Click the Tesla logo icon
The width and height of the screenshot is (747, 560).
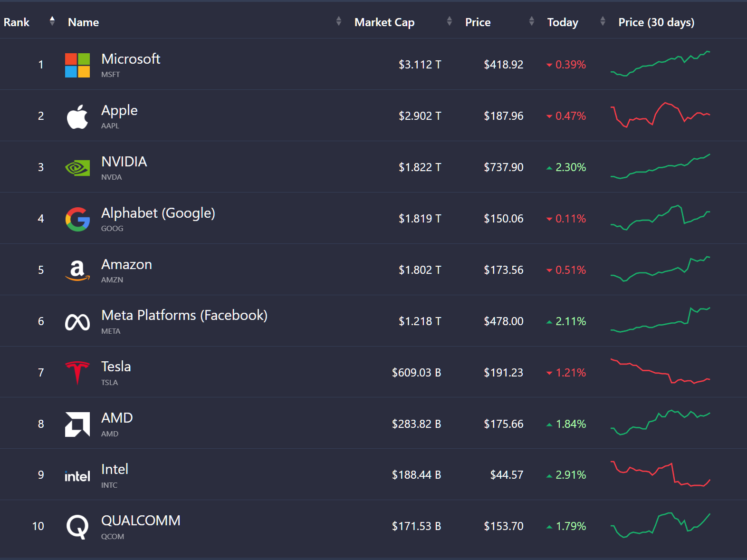coord(77,373)
